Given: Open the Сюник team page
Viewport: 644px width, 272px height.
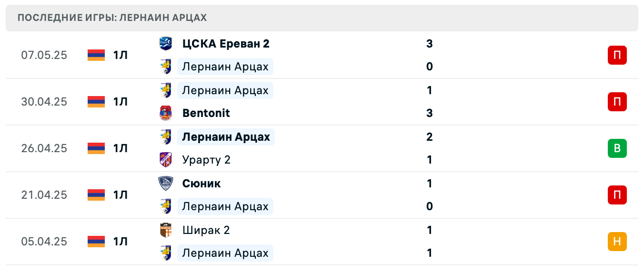Looking at the screenshot, I should point(201,184).
